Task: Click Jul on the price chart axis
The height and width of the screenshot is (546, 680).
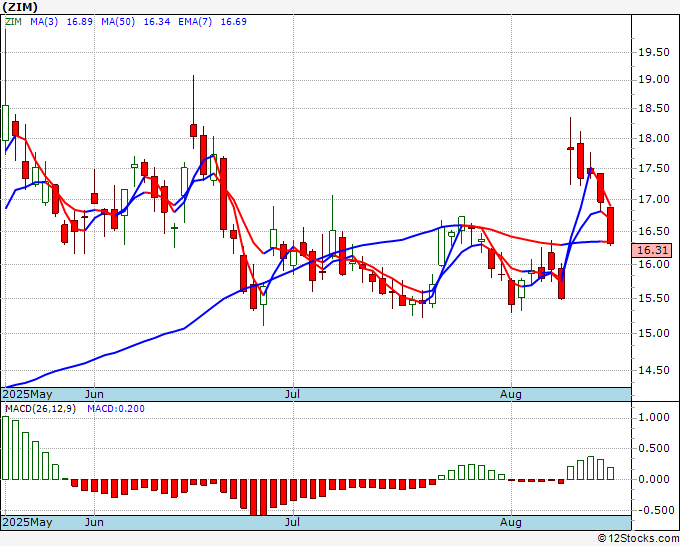Action: [x=292, y=394]
